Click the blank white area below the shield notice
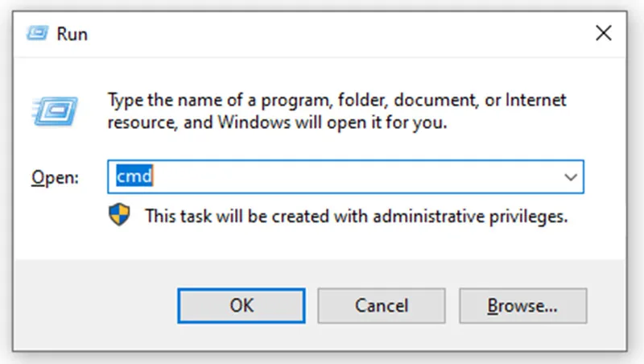This screenshot has height=364, width=644. click(320, 243)
